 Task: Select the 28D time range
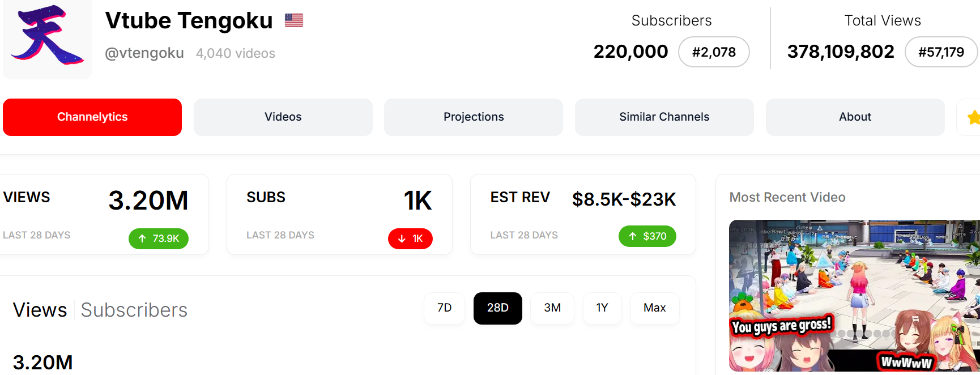pos(497,308)
